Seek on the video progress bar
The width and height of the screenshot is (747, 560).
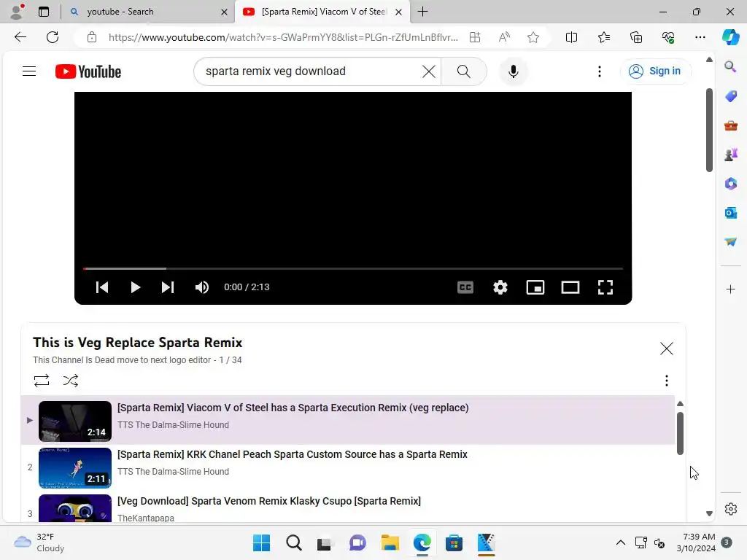[x=353, y=268]
